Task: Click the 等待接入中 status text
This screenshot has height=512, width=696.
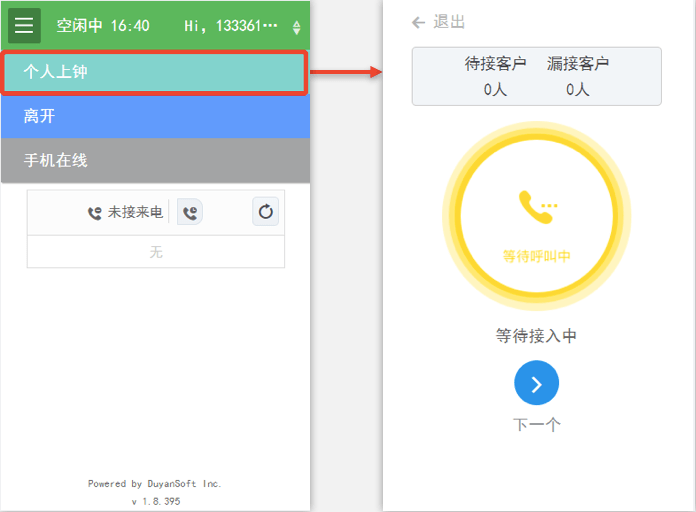Action: [536, 336]
